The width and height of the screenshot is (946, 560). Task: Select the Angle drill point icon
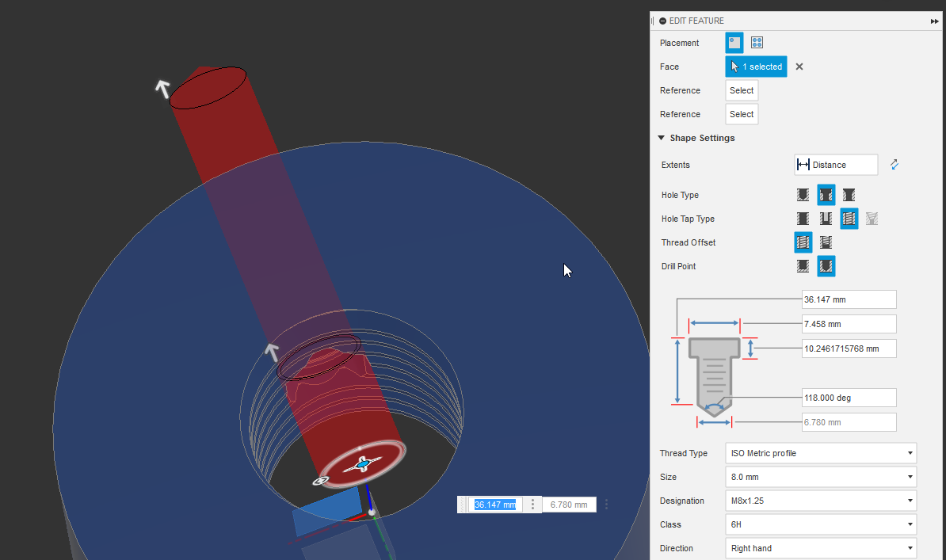(x=826, y=266)
